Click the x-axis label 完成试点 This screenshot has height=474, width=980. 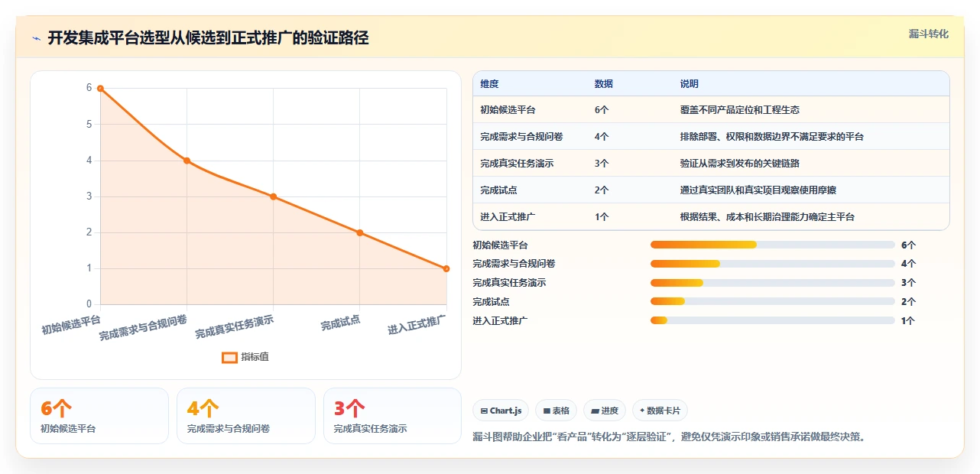point(341,322)
